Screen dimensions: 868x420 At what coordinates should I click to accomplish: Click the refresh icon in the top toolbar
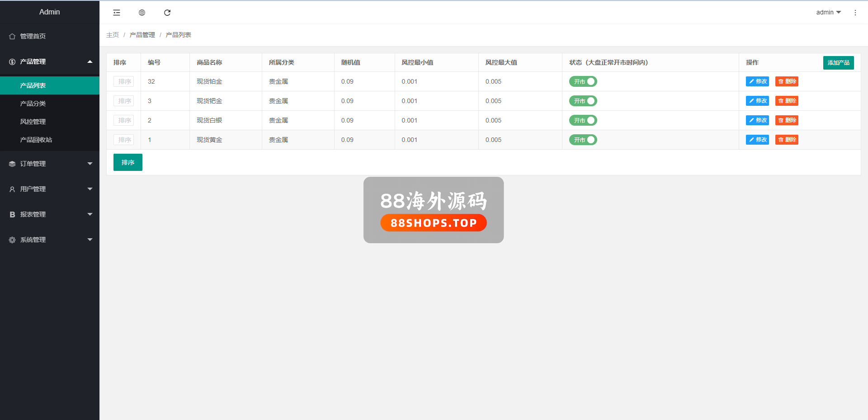tap(167, 13)
